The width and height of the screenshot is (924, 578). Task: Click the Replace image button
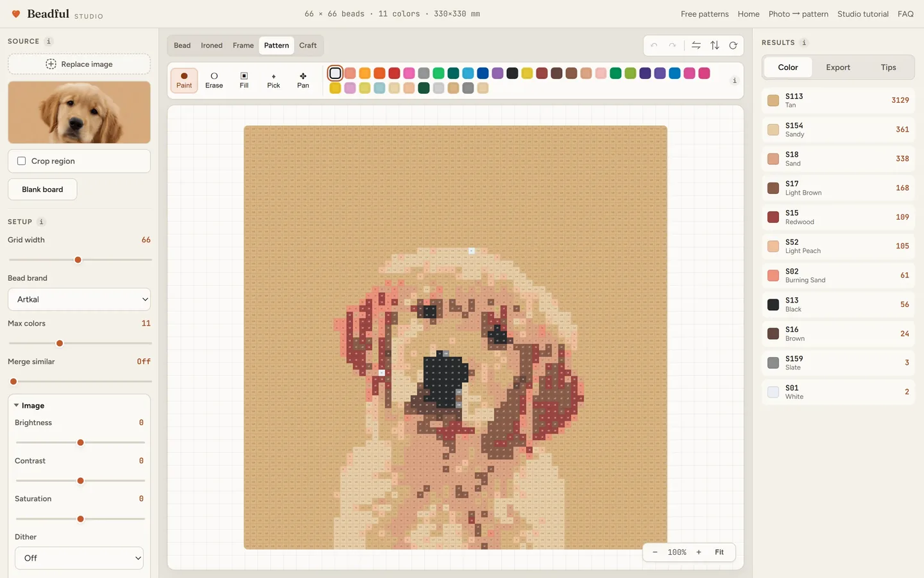pyautogui.click(x=79, y=64)
